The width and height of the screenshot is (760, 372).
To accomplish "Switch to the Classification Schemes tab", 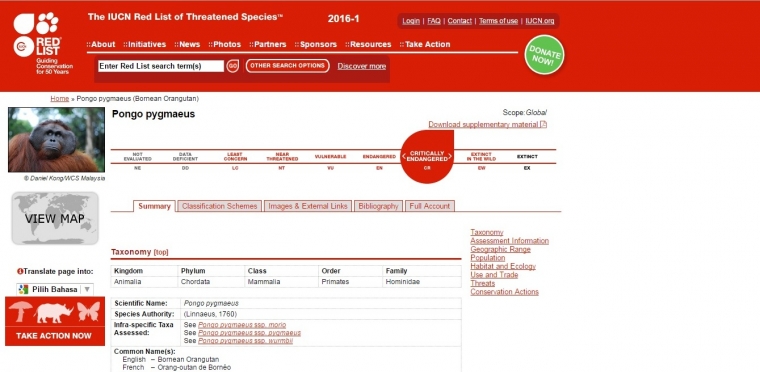I will 220,206.
